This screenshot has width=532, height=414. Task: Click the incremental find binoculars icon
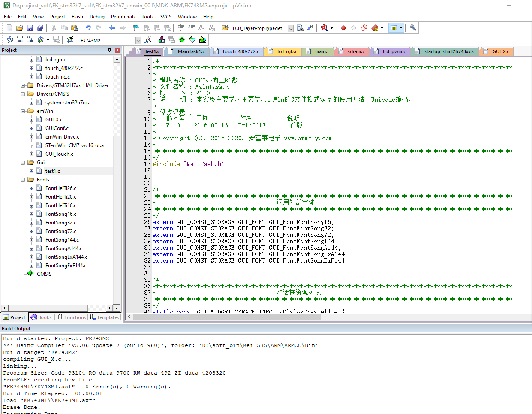click(310, 28)
